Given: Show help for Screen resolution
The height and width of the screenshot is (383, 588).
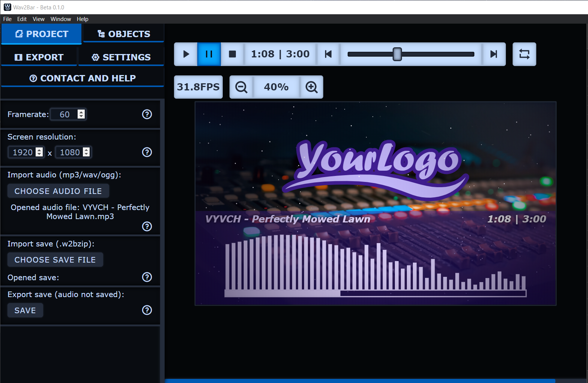Looking at the screenshot, I should coord(147,152).
